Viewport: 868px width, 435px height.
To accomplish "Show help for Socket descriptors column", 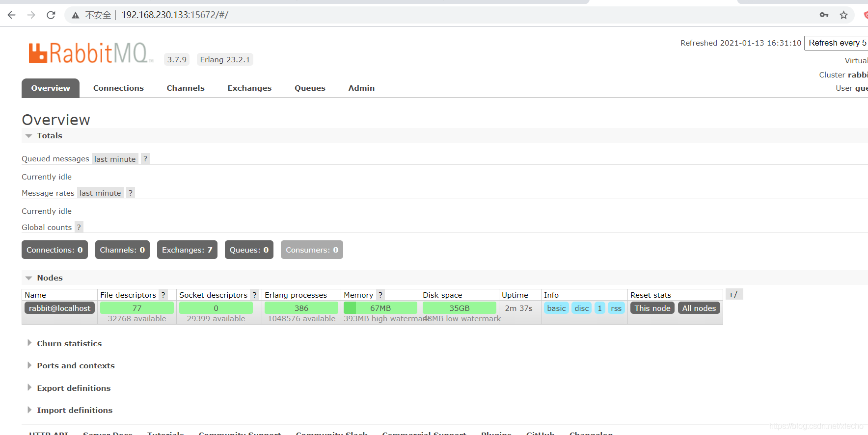I will click(254, 295).
